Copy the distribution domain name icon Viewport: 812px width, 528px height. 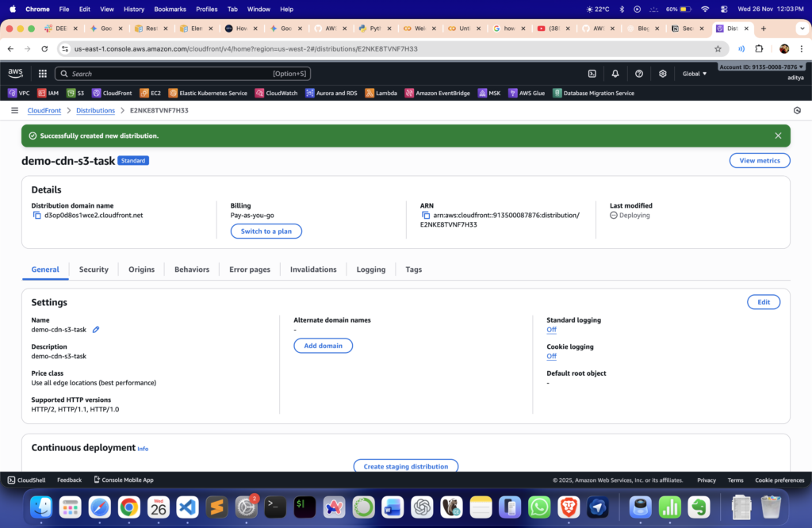(x=36, y=215)
